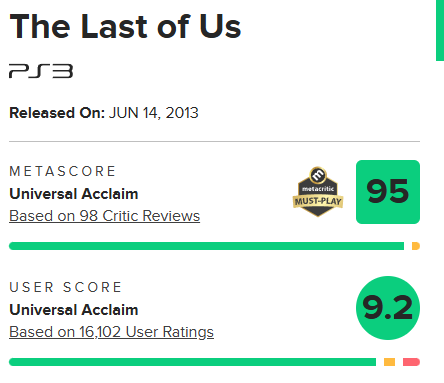Open the 'Based on 98 Critic Reviews' link
Image resolution: width=444 pixels, height=383 pixels.
(105, 216)
